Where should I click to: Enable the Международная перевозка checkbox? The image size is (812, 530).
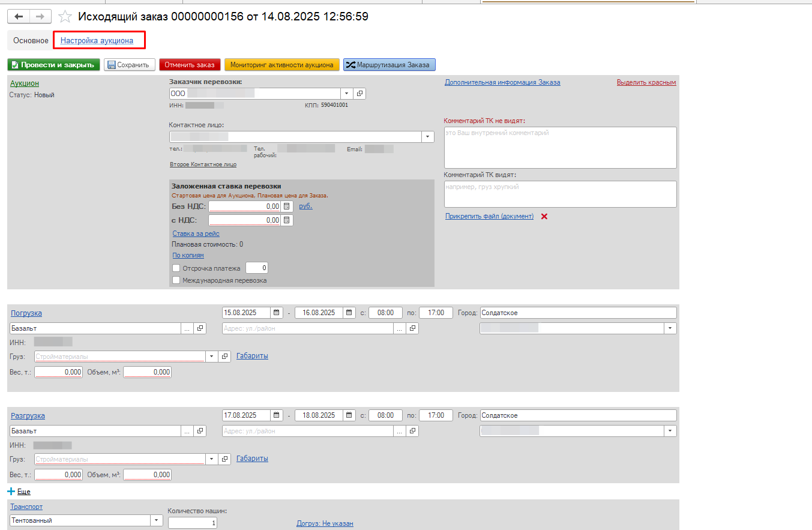click(x=176, y=280)
